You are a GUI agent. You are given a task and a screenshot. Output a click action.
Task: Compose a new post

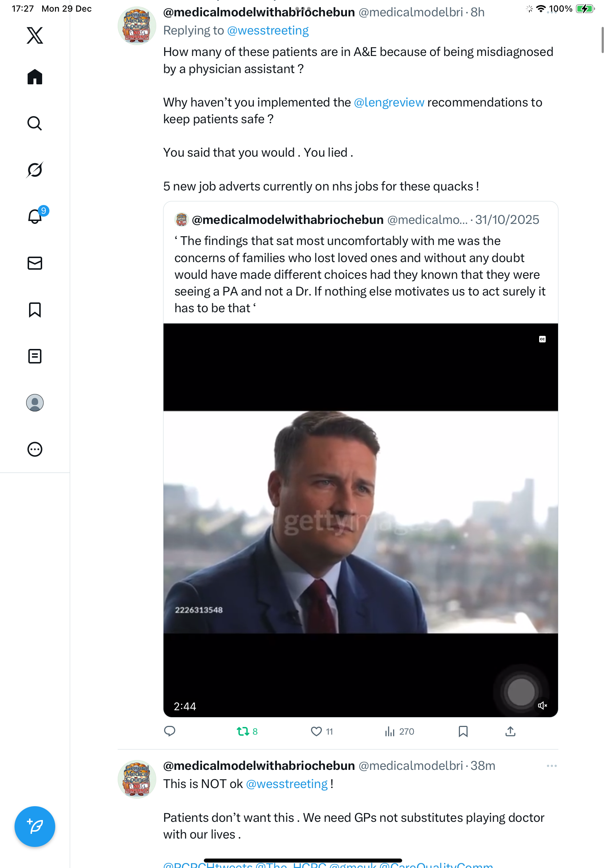pos(35,827)
